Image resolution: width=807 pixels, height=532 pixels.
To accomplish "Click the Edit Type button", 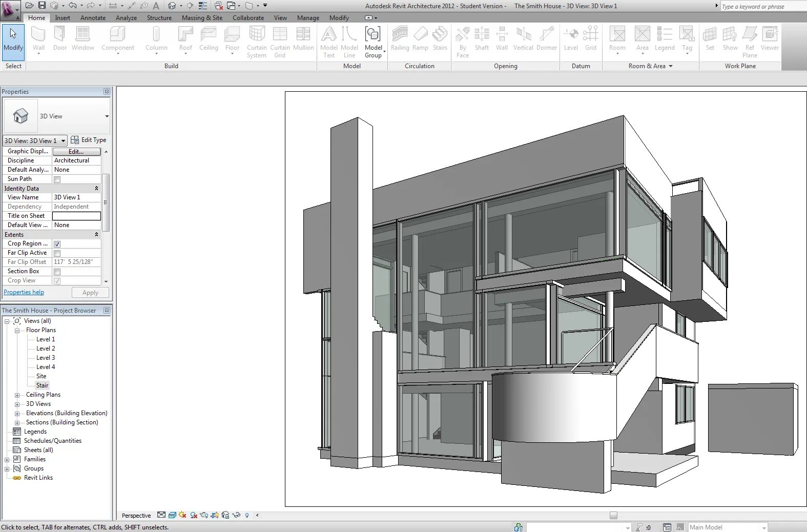I will pyautogui.click(x=89, y=140).
